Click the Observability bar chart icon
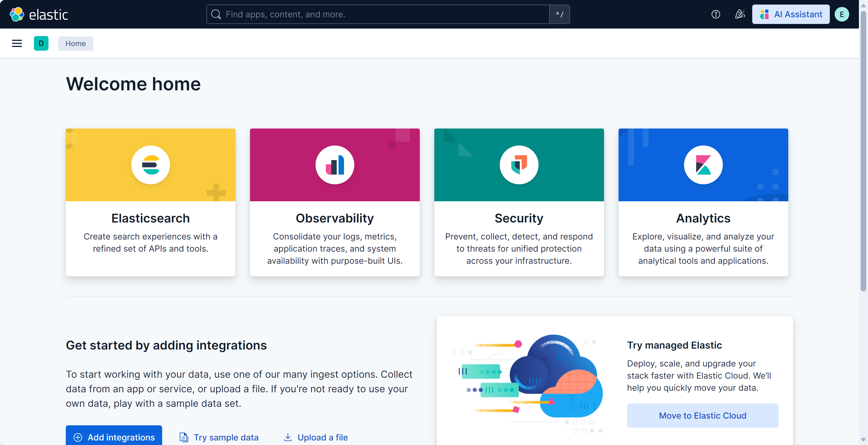 tap(335, 165)
